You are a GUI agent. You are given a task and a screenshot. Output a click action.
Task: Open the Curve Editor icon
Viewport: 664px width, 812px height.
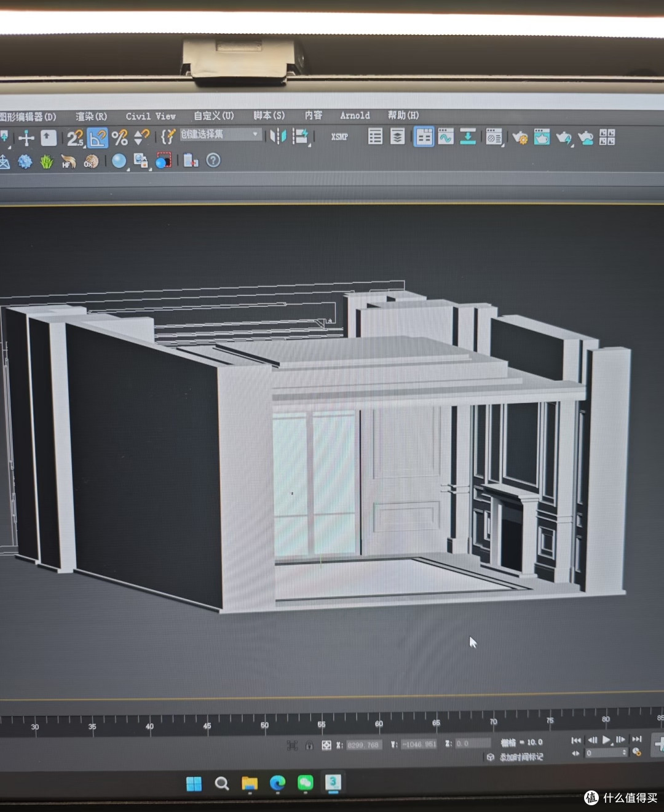(x=446, y=137)
